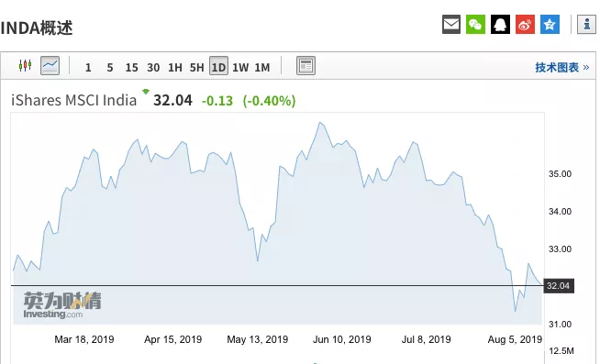
Task: Open the 技术图表 technical chart link
Action: (561, 67)
